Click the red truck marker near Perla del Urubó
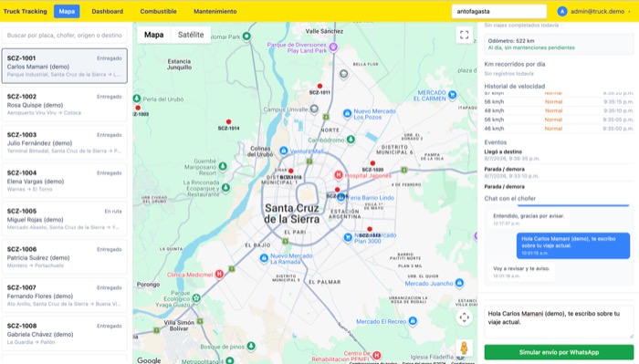The height and width of the screenshot is (364, 639). (138, 108)
